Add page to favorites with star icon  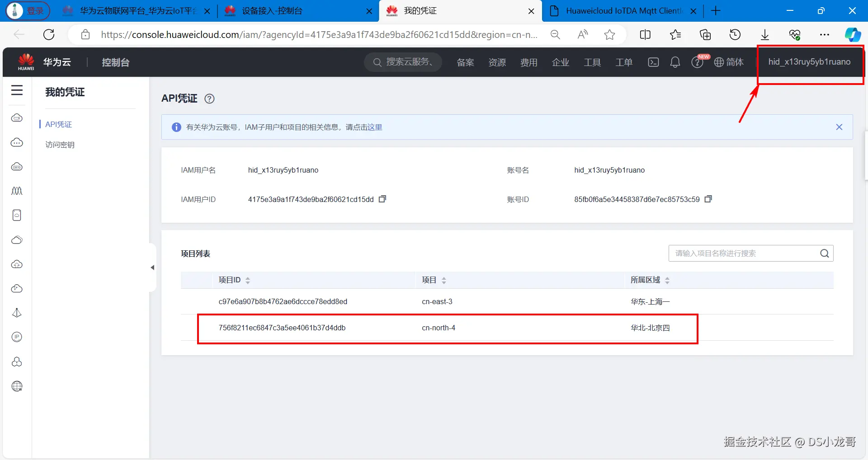point(609,34)
